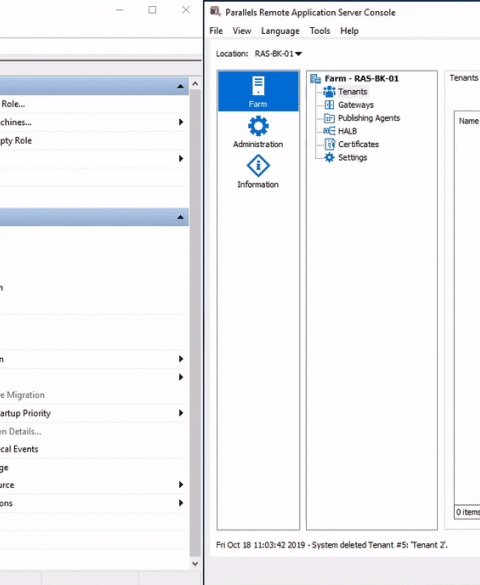Minimize the left background window
The image size is (480, 585).
(x=119, y=10)
